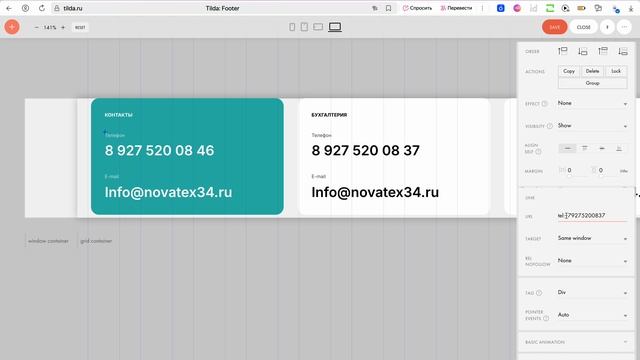Open Pointer events help question icon
This screenshot has width=640, height=360.
tap(546, 318)
